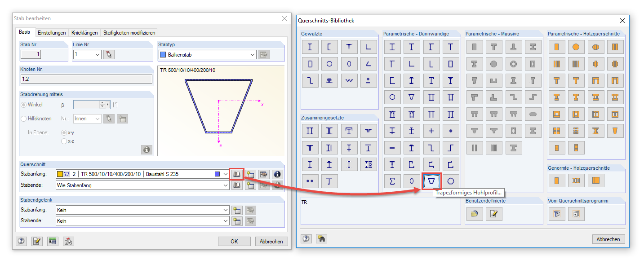Open cross-section library for Stabende
Image resolution: width=644 pixels, height=260 pixels.
(236, 185)
